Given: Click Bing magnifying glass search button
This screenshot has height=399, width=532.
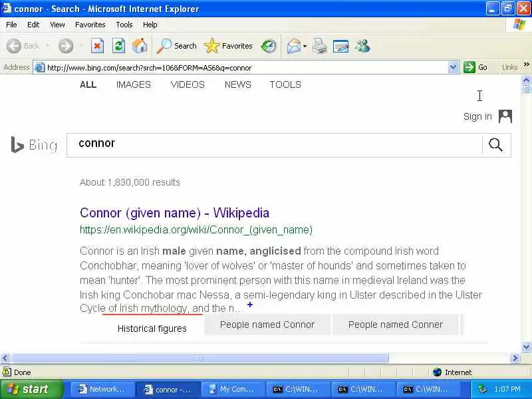Looking at the screenshot, I should [x=495, y=145].
